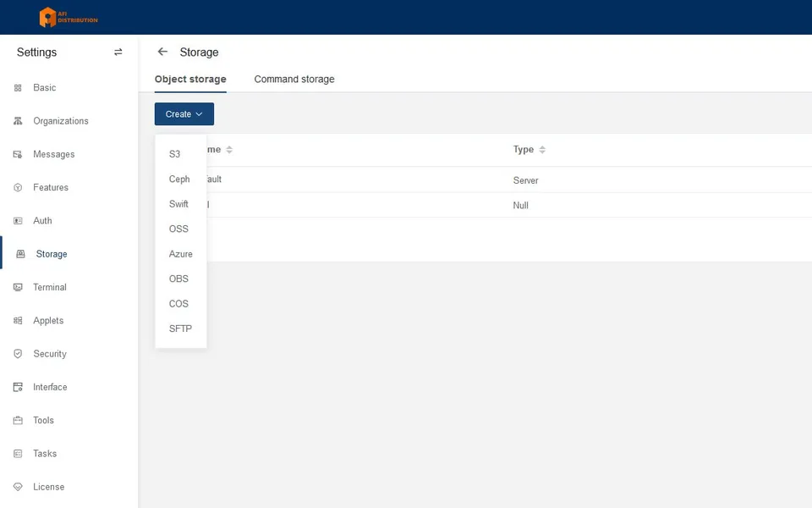
Task: Open Tasks settings label
Action: click(45, 454)
